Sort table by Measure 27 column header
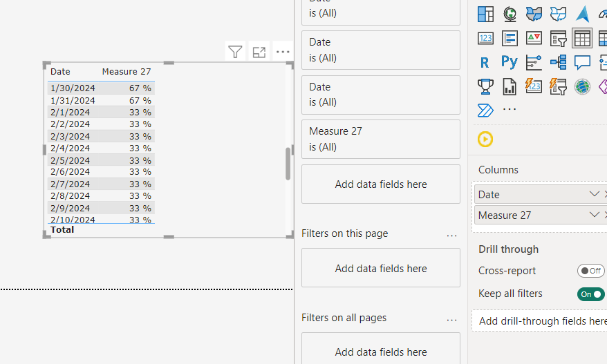Image resolution: width=607 pixels, height=364 pixels. (127, 72)
